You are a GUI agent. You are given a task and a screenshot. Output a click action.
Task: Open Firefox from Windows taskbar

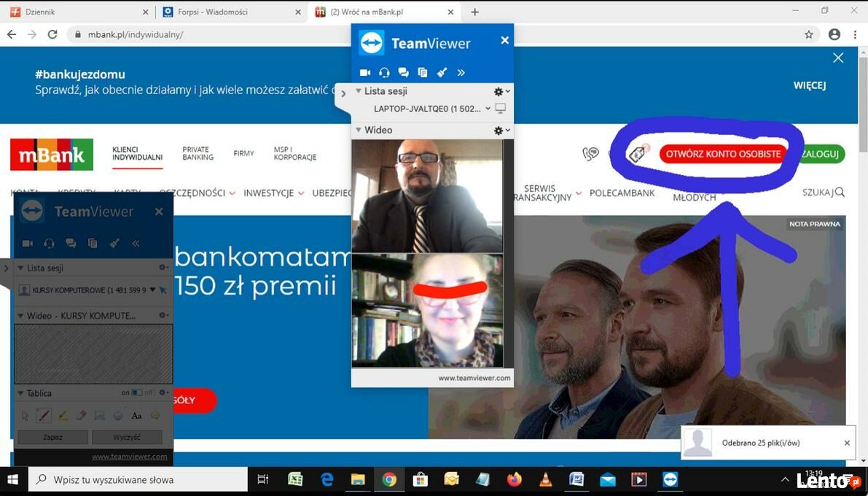click(515, 479)
